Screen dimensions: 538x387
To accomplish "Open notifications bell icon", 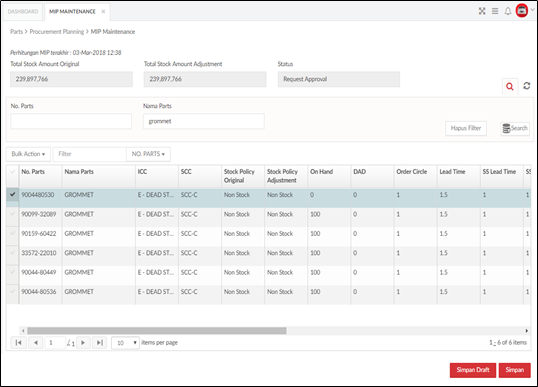I will tap(507, 11).
